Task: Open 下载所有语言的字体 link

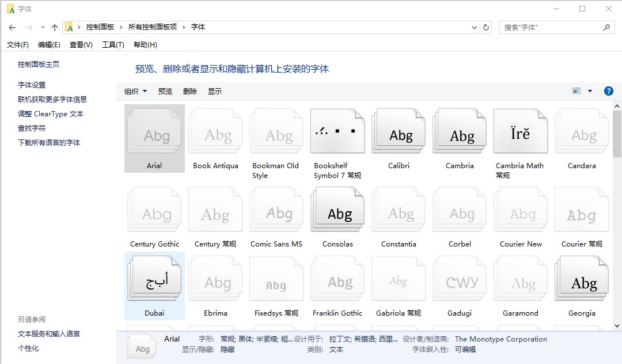Action: [49, 142]
